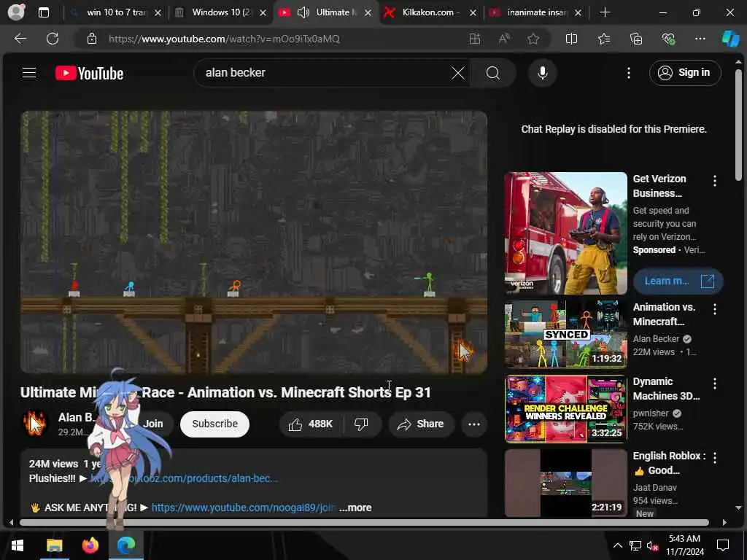Add this page to favorites star
This screenshot has height=560, width=747.
(533, 39)
